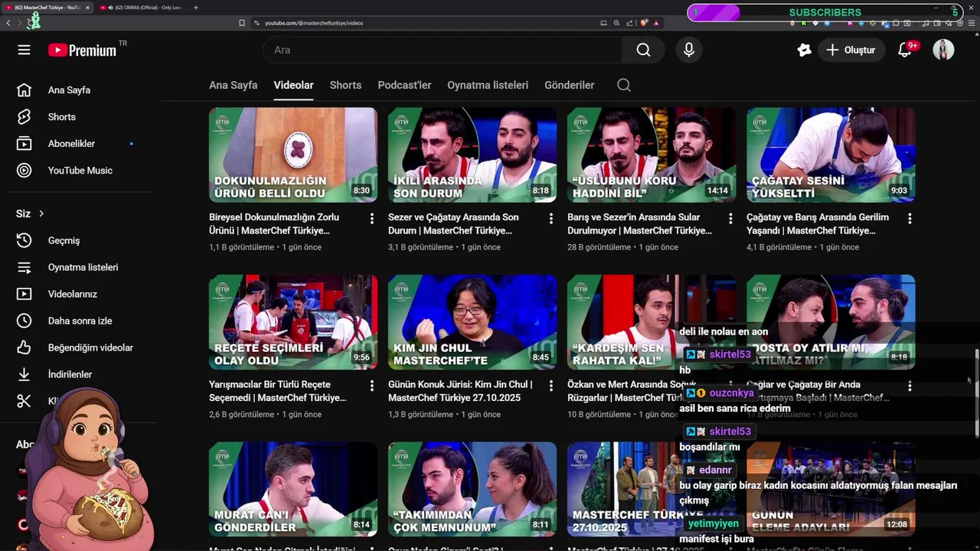The image size is (980, 551).
Task: Open options for Yarışmacılar Bir Türlü video
Action: click(x=372, y=386)
